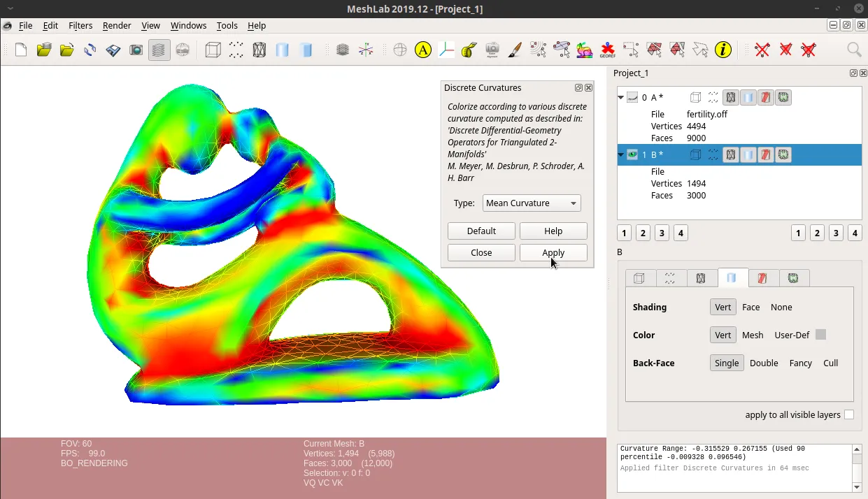Click Delete selected faces icon
868x499 pixels.
[785, 50]
